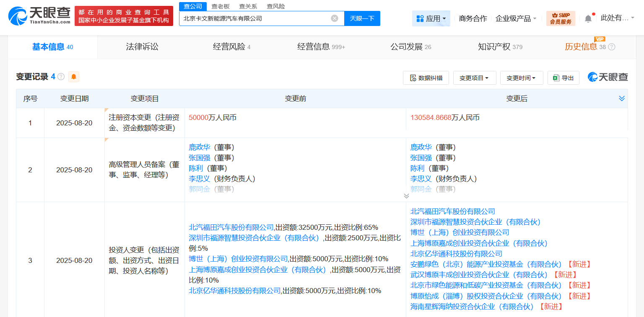This screenshot has width=644, height=317.
Task: Select the 知识产权 tab
Action: [x=500, y=47]
